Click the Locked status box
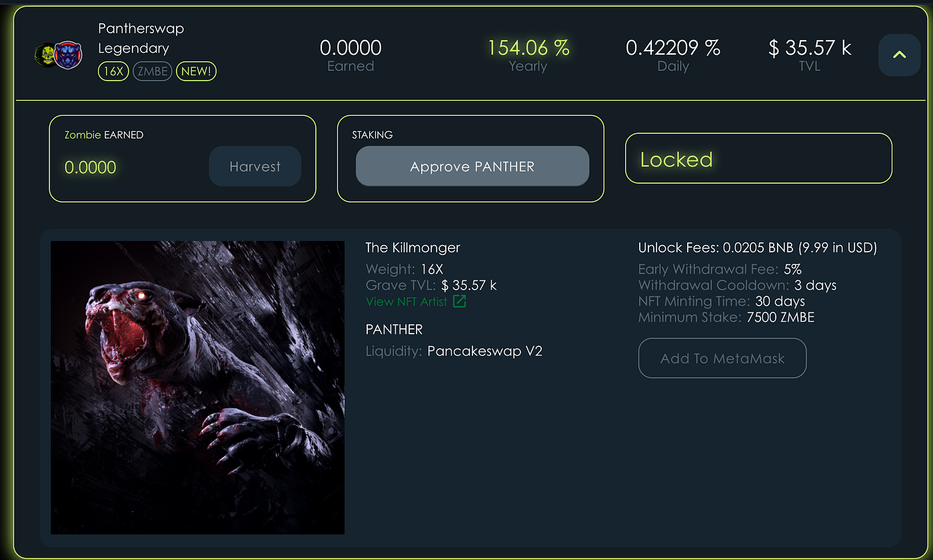This screenshot has height=560, width=933. pyautogui.click(x=758, y=158)
